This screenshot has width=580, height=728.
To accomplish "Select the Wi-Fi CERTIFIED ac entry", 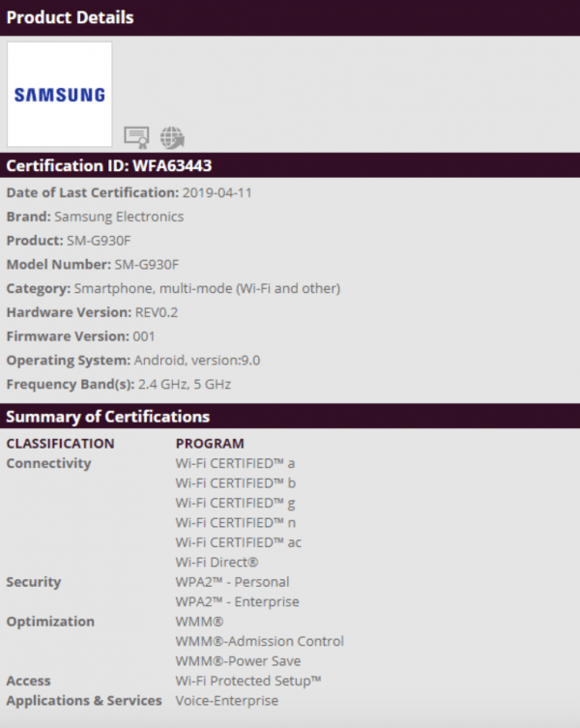I will (238, 542).
